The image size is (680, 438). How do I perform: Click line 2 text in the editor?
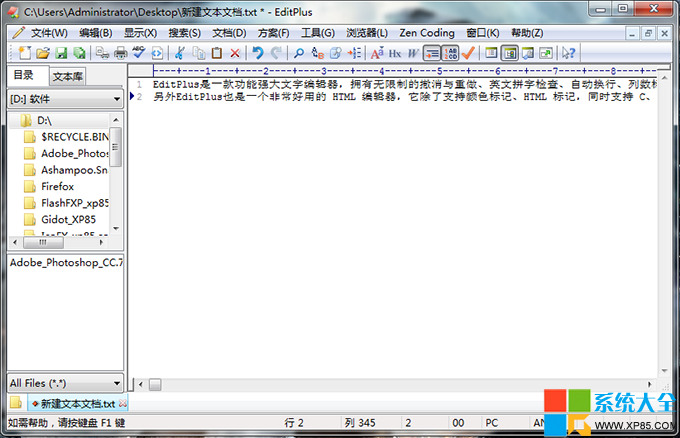pos(402,96)
